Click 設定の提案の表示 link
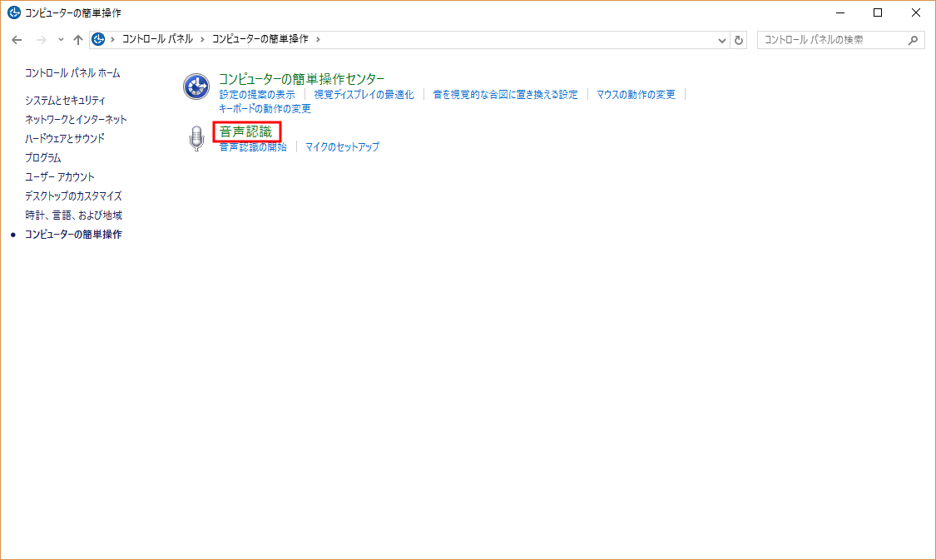The height and width of the screenshot is (560, 936). coord(257,94)
